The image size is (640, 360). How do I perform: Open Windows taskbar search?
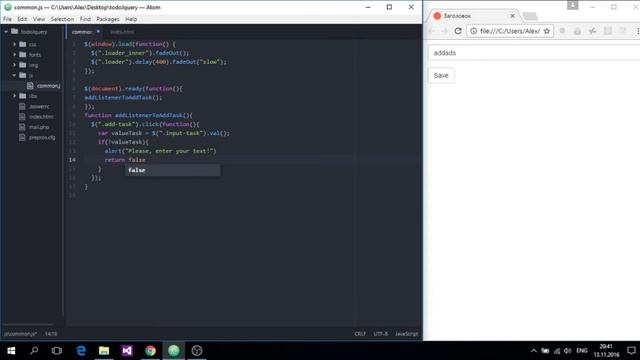click(34, 351)
